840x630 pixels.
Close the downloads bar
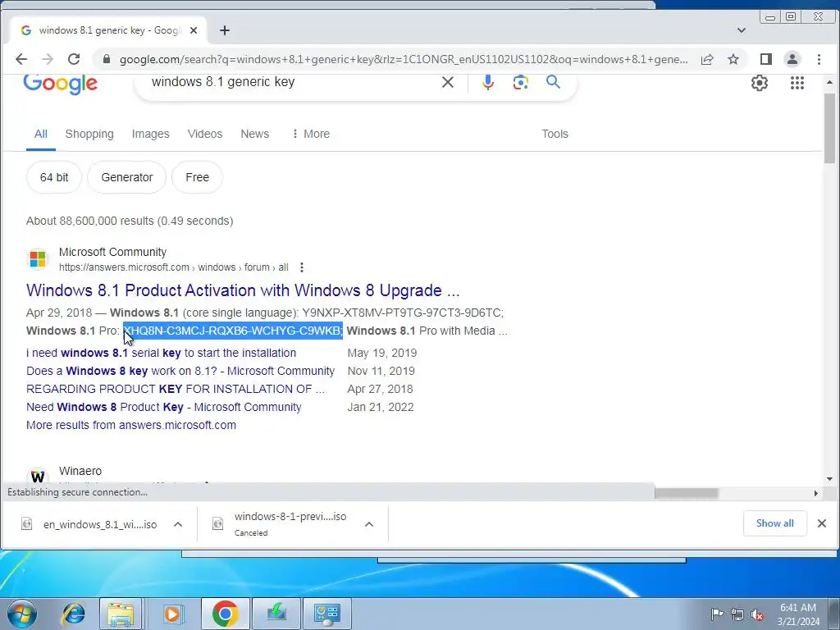coord(822,523)
